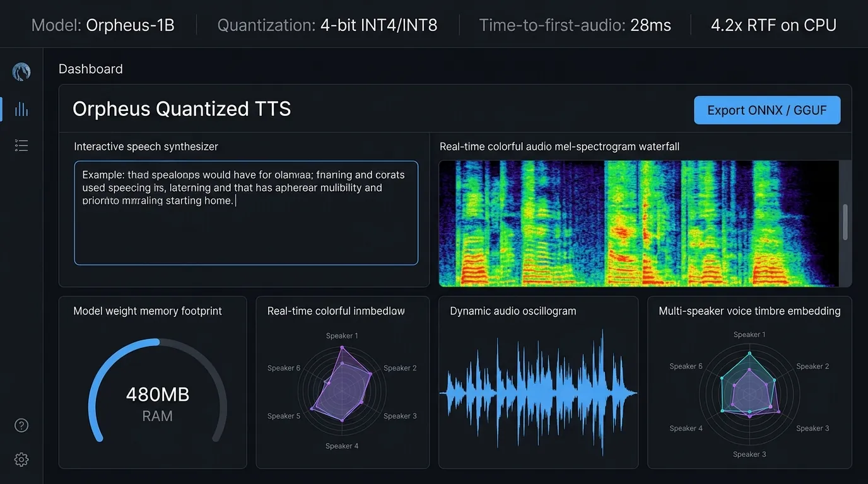Click Speaker 6 label in inmbedlow radar chart
The width and height of the screenshot is (868, 484).
(x=284, y=368)
